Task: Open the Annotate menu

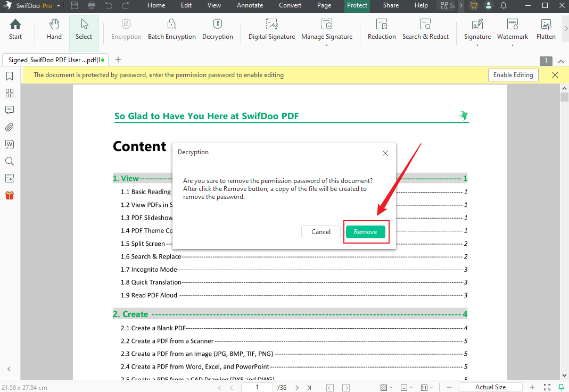Action: coord(250,5)
